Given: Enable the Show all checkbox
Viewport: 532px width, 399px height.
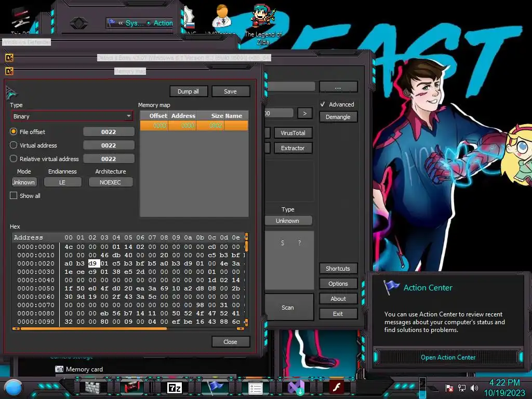Looking at the screenshot, I should 14,195.
